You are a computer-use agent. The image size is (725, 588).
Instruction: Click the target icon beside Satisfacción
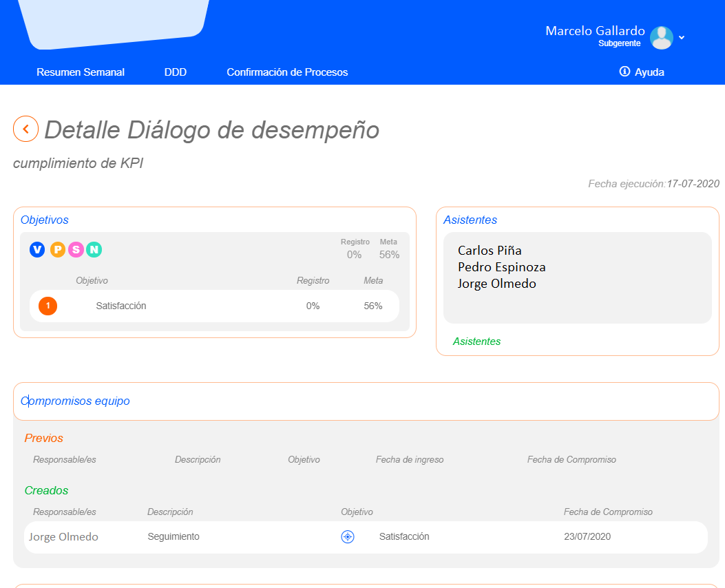pyautogui.click(x=348, y=536)
